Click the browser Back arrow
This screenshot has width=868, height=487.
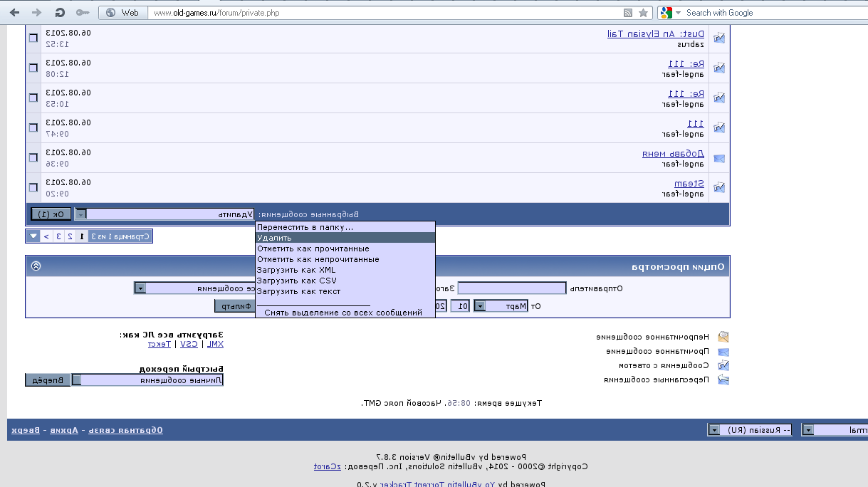[x=16, y=12]
